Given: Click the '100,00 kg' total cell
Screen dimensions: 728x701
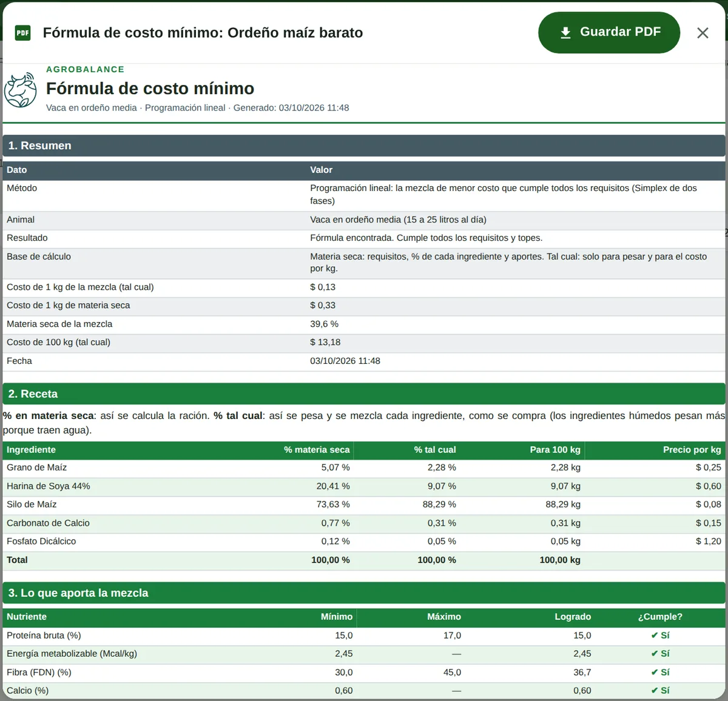Looking at the screenshot, I should point(560,560).
